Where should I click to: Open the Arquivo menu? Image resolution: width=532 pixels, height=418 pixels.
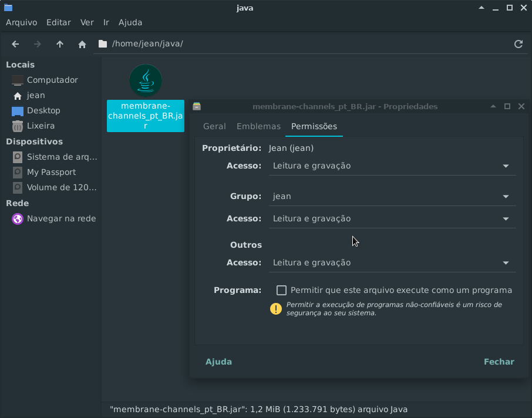pyautogui.click(x=21, y=22)
